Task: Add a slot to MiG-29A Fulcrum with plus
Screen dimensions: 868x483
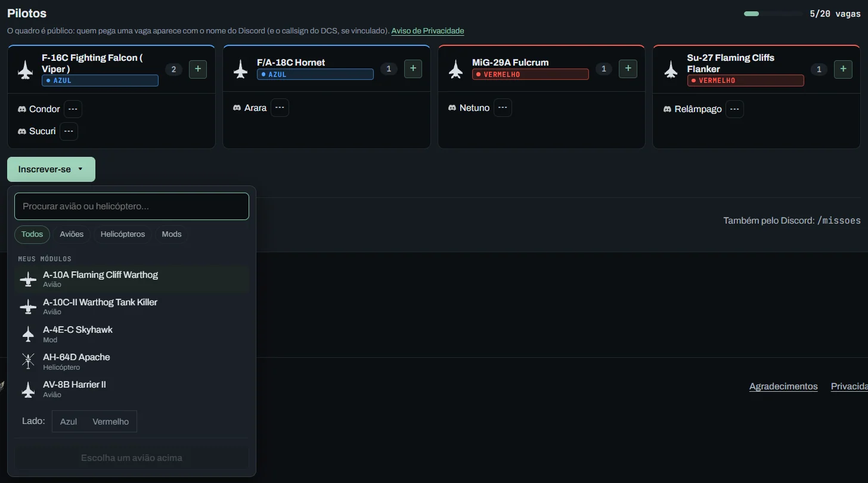Action: point(628,69)
